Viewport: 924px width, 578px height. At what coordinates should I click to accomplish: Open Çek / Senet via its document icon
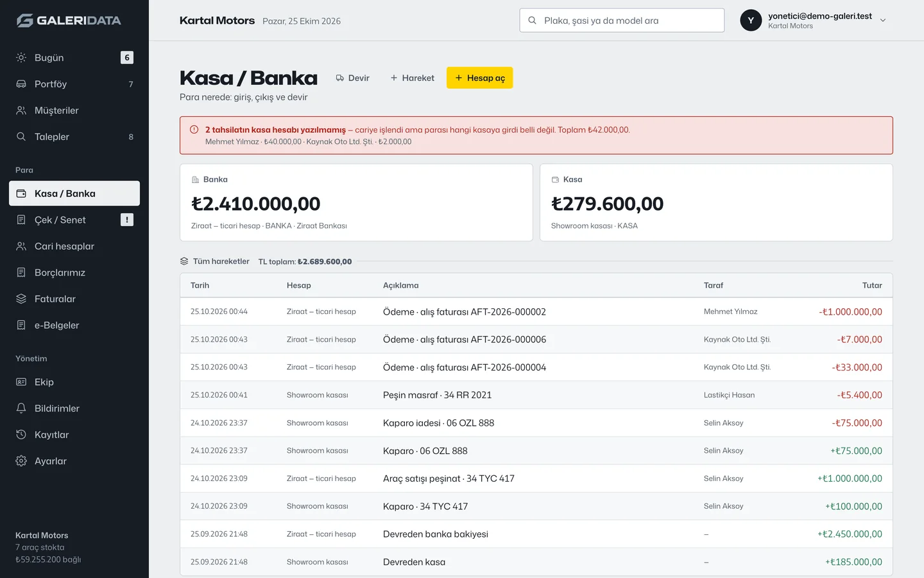click(21, 220)
